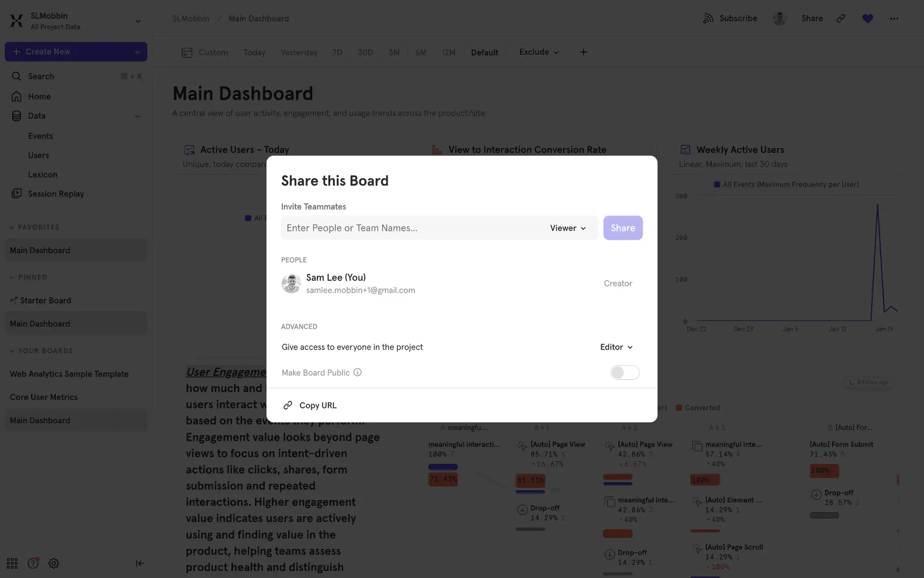The image size is (924, 578).
Task: Open settings gear in bottom sidebar
Action: pos(53,563)
